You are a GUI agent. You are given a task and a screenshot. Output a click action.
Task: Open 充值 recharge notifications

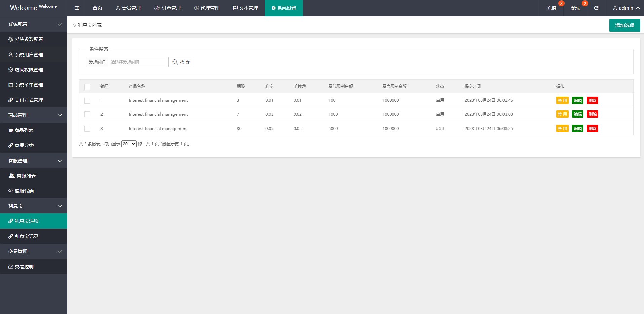pos(551,8)
